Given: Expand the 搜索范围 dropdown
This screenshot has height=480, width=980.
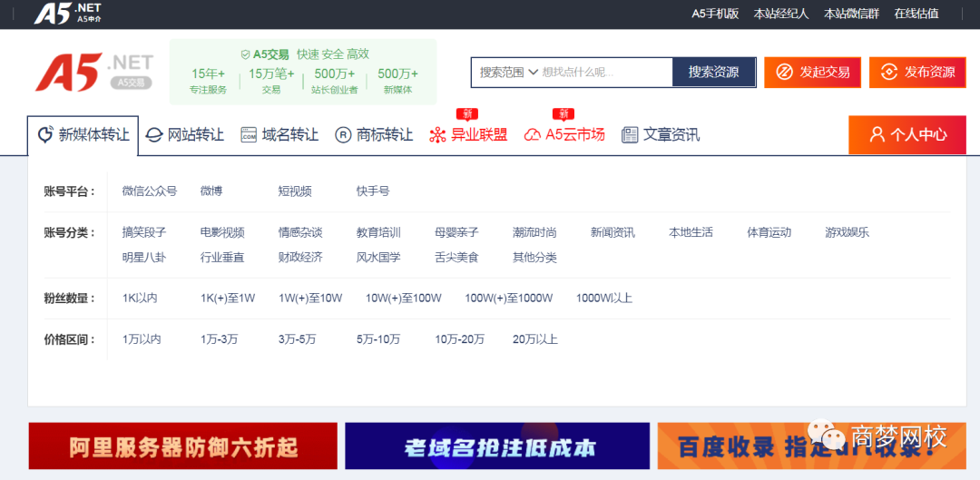Looking at the screenshot, I should (x=508, y=73).
